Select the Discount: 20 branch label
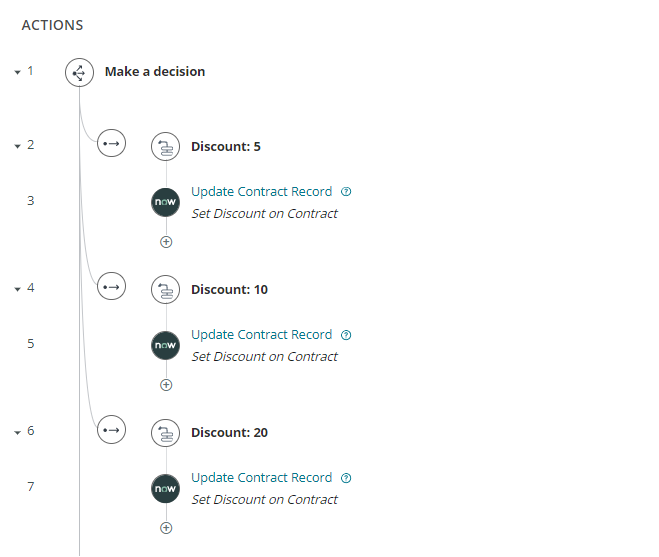 (229, 433)
